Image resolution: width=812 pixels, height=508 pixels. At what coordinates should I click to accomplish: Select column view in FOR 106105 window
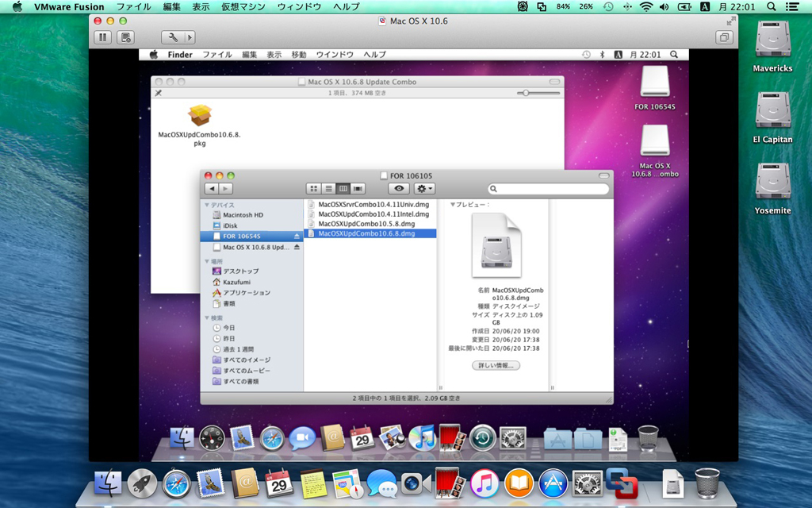coord(343,189)
